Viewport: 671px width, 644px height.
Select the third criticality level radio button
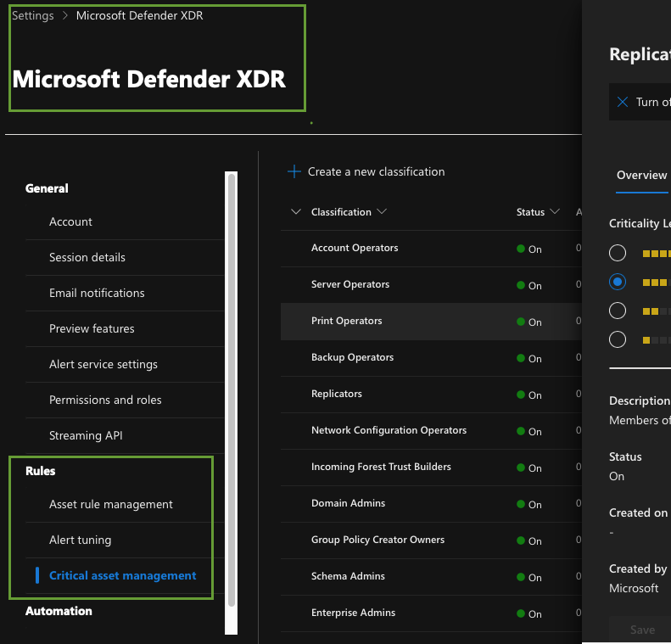[618, 311]
